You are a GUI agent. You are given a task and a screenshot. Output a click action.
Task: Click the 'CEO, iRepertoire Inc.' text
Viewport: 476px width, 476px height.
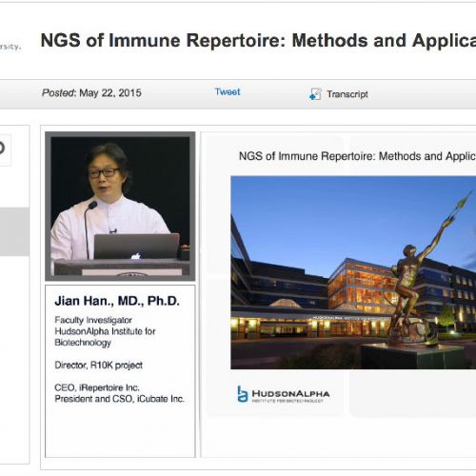click(97, 387)
